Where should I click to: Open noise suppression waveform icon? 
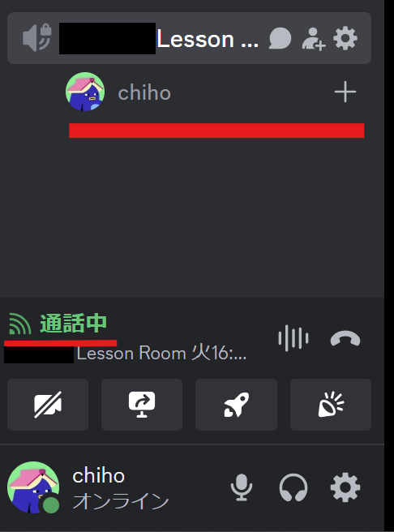293,338
